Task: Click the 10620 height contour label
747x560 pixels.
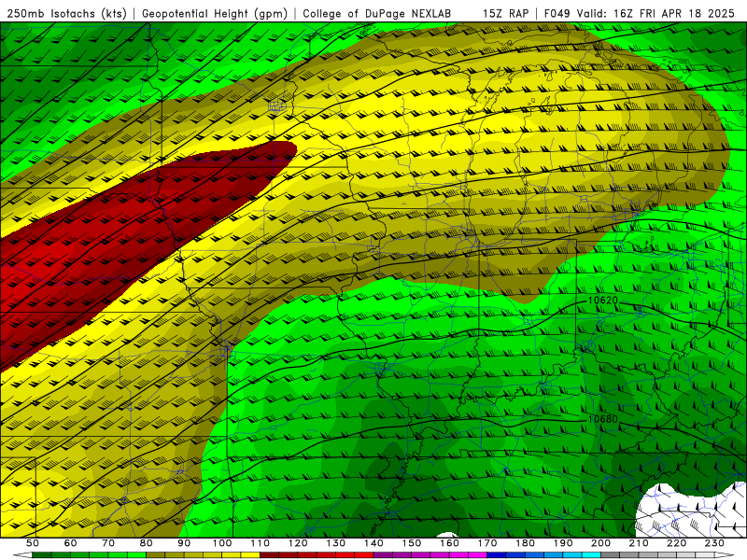Action: (602, 301)
